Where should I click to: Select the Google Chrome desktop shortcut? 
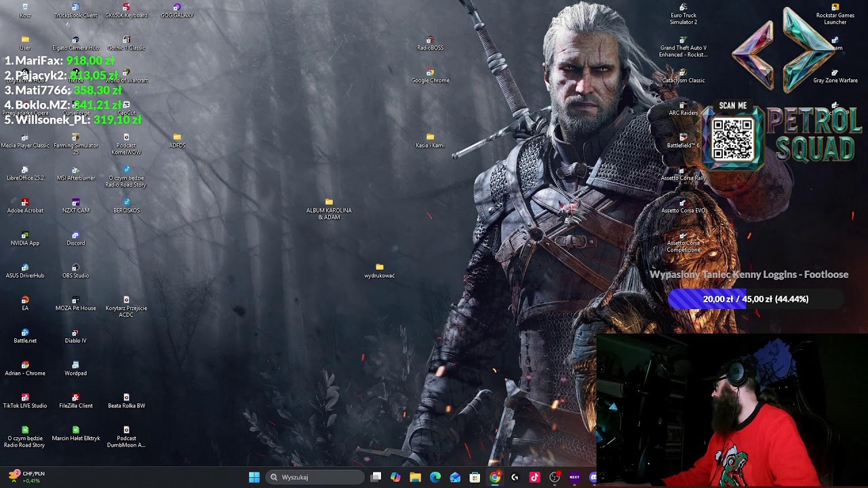[430, 76]
